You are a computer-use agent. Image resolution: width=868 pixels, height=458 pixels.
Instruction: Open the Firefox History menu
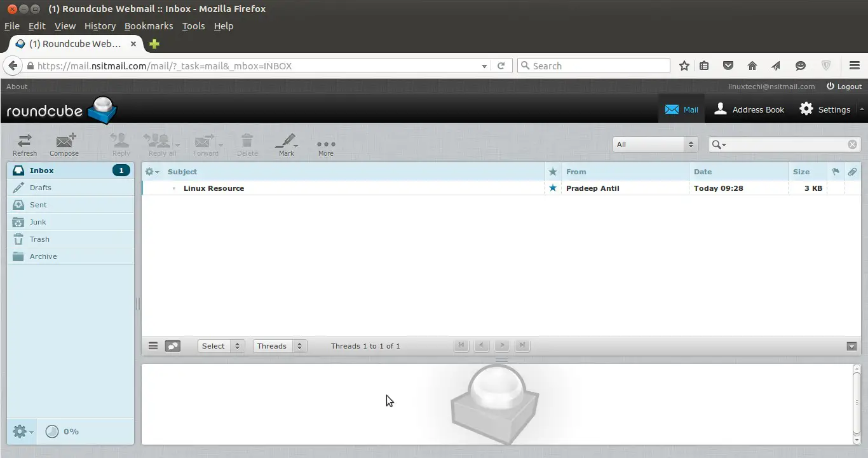pyautogui.click(x=100, y=26)
